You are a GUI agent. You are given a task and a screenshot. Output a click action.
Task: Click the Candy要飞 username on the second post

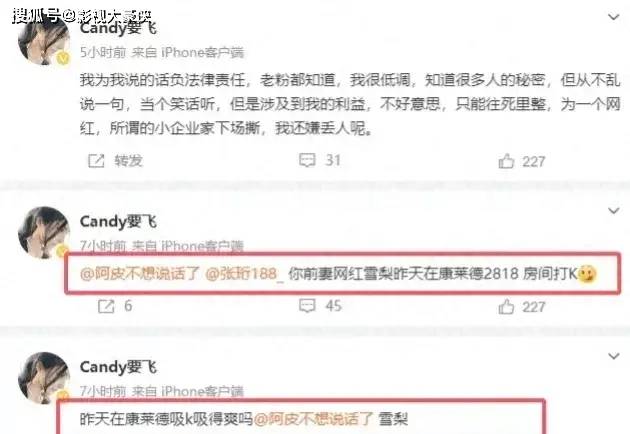(x=118, y=221)
